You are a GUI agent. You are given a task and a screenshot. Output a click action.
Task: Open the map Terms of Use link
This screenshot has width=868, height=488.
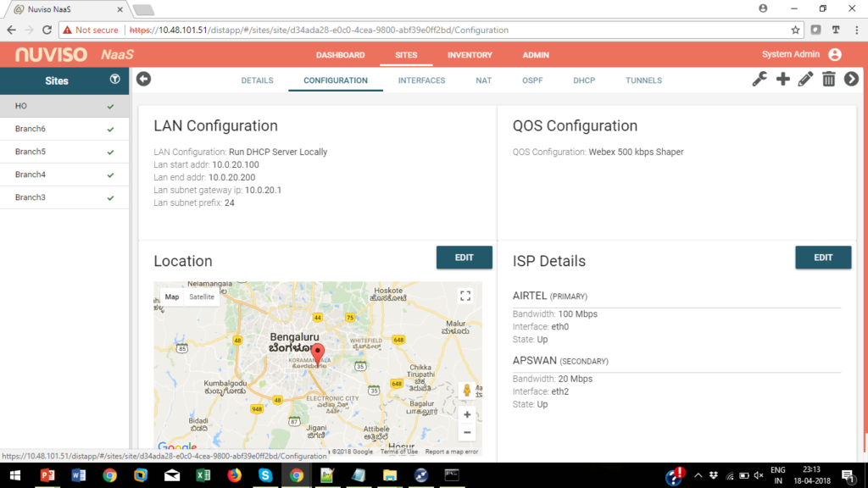pos(398,452)
